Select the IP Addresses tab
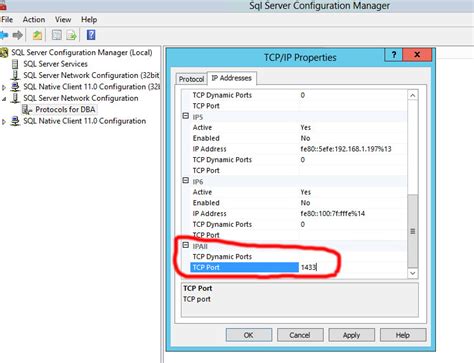The height and width of the screenshot is (363, 474). 232,78
